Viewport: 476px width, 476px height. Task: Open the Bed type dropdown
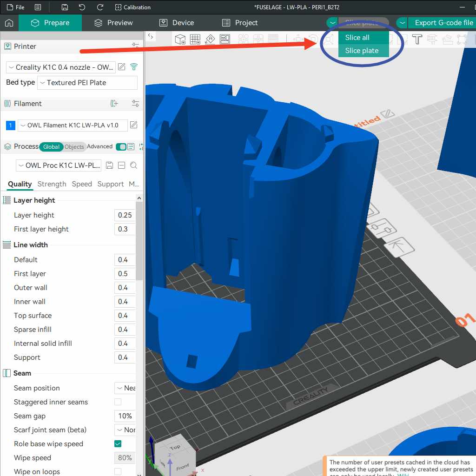coord(87,83)
